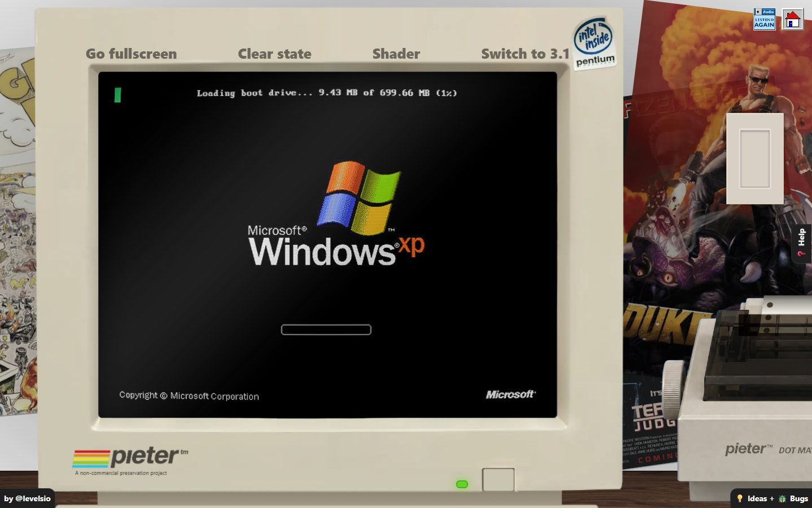Click the bug icon beside Bugs
Screen dimensions: 812x508
point(782,498)
